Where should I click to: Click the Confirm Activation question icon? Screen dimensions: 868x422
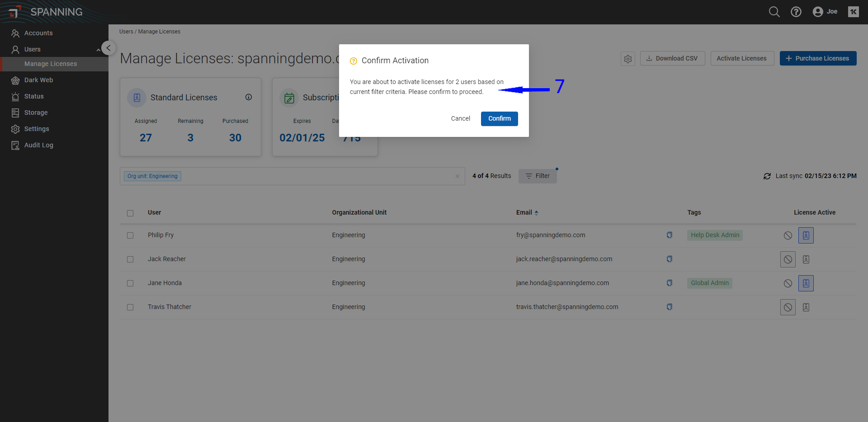point(354,61)
